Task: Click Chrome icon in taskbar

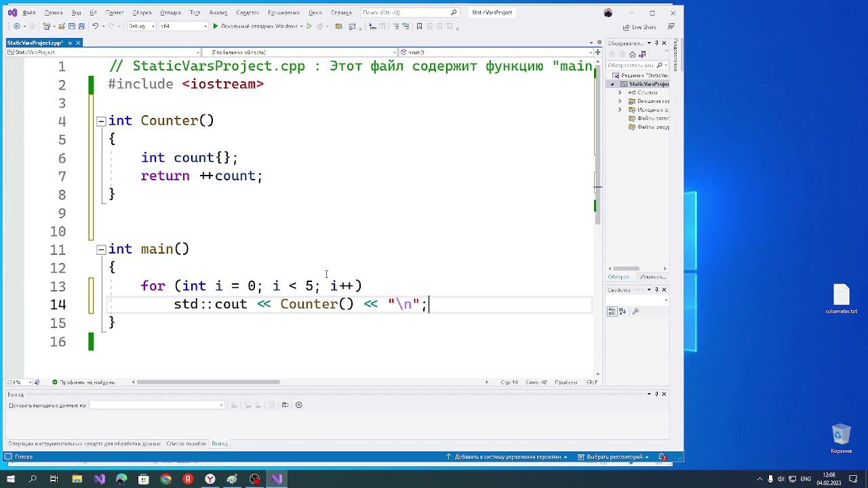Action: pos(166,479)
